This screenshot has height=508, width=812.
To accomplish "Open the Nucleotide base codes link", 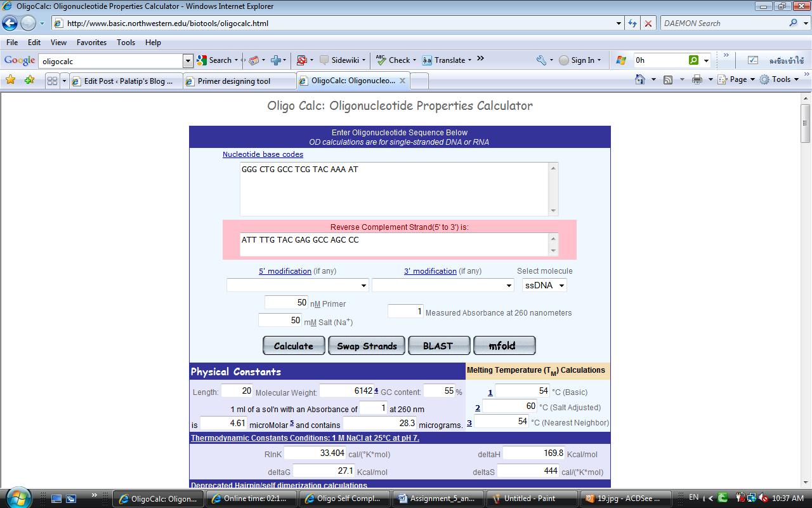I will click(x=263, y=154).
